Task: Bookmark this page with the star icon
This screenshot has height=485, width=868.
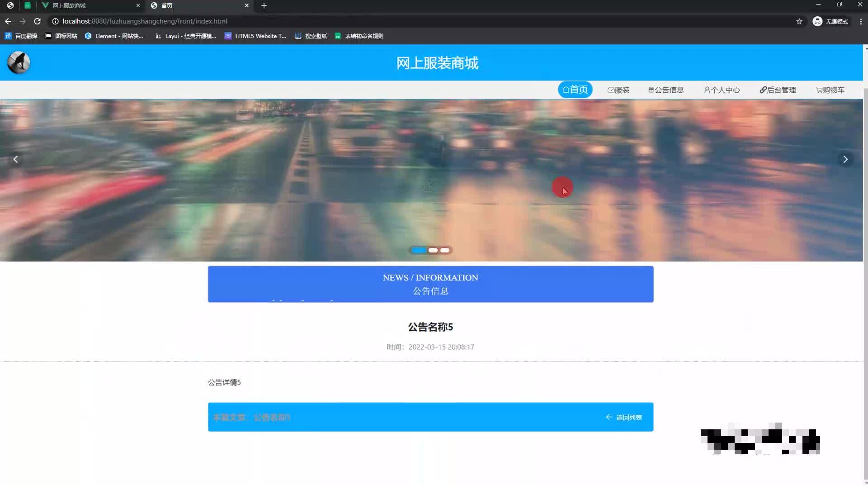Action: [x=799, y=21]
